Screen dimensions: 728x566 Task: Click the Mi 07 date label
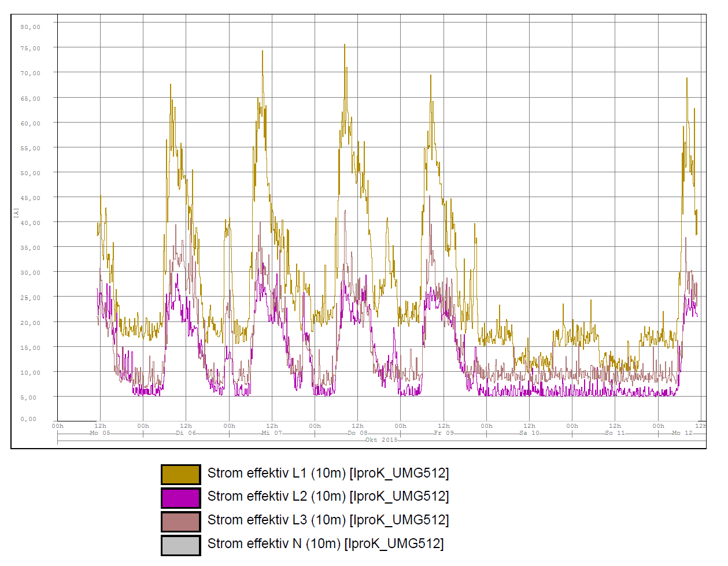(x=272, y=432)
